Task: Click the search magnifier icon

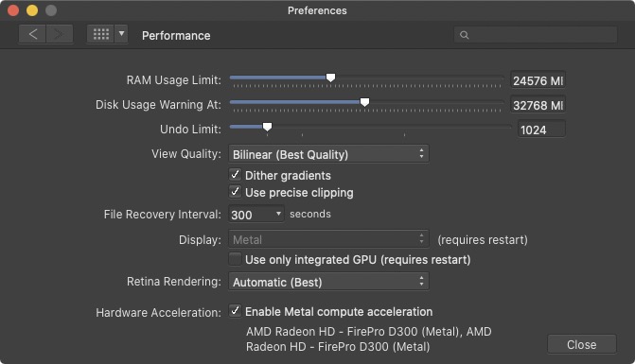Action: pyautogui.click(x=464, y=35)
